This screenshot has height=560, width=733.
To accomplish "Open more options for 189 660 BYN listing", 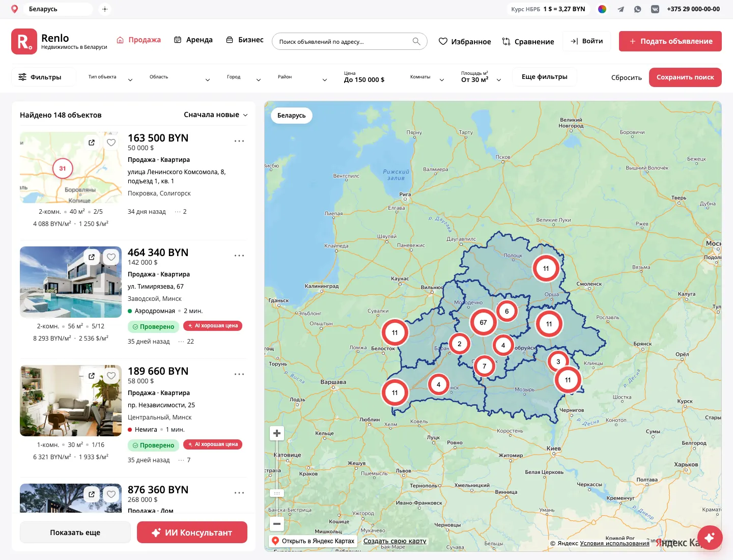I will pos(239,374).
